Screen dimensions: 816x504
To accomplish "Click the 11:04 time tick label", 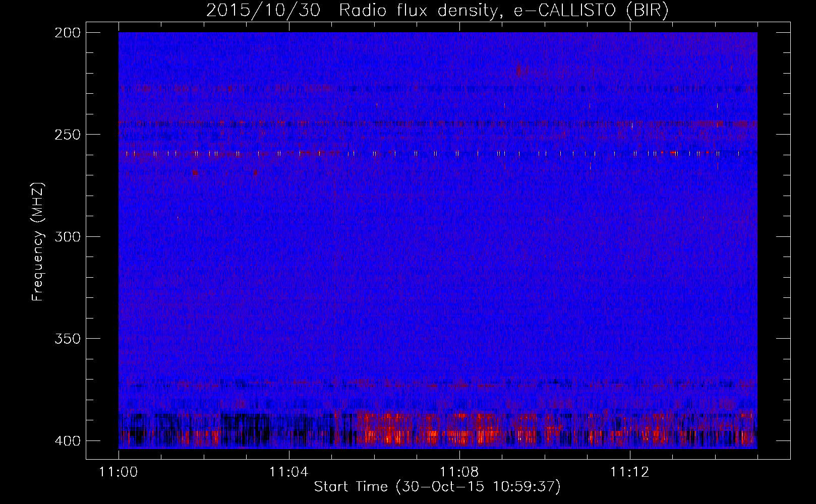I will pos(288,472).
